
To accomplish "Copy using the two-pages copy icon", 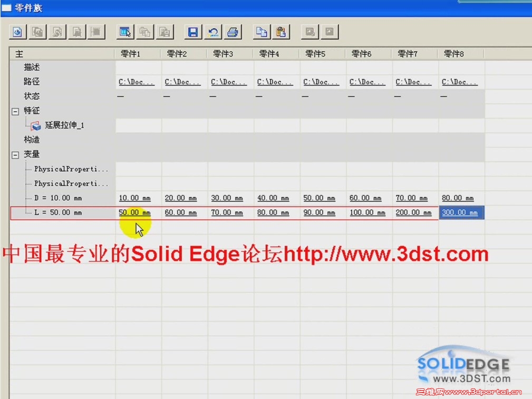I will coord(262,32).
